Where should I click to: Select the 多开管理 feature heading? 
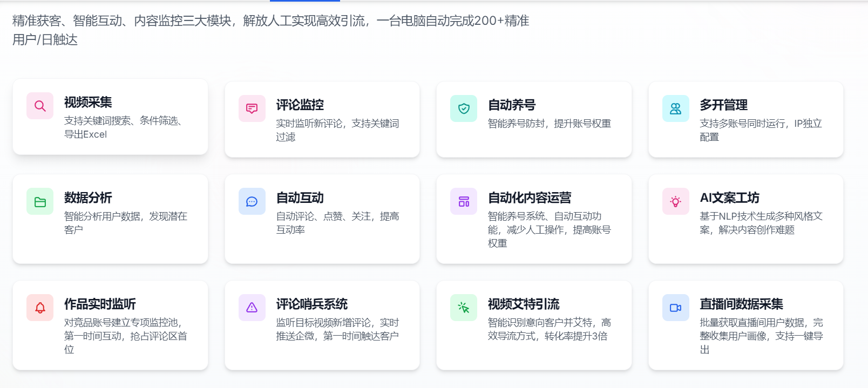[724, 105]
